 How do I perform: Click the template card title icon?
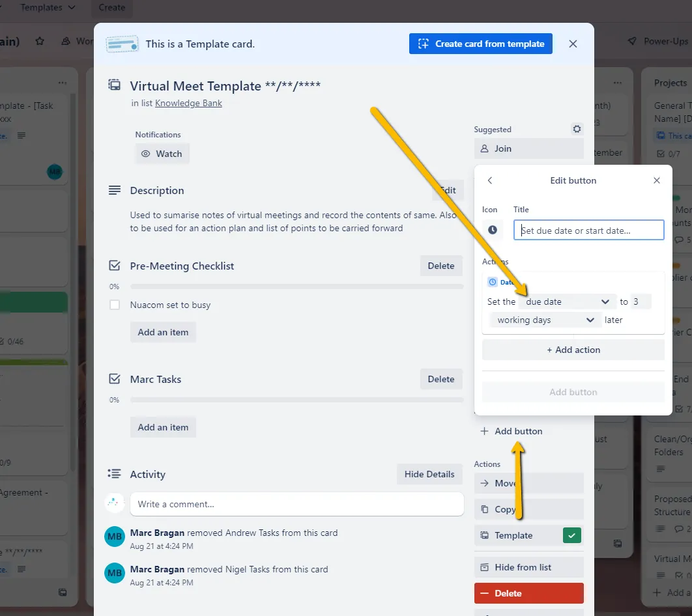114,85
